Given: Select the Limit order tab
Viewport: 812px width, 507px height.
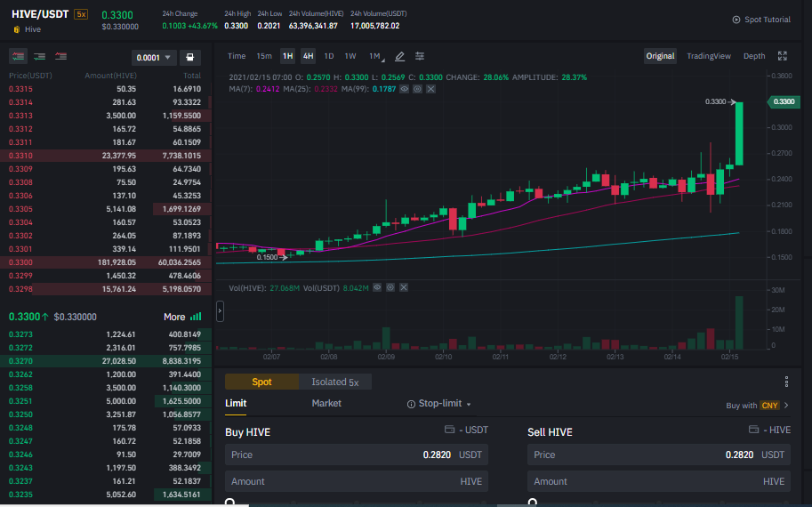Looking at the screenshot, I should [236, 404].
